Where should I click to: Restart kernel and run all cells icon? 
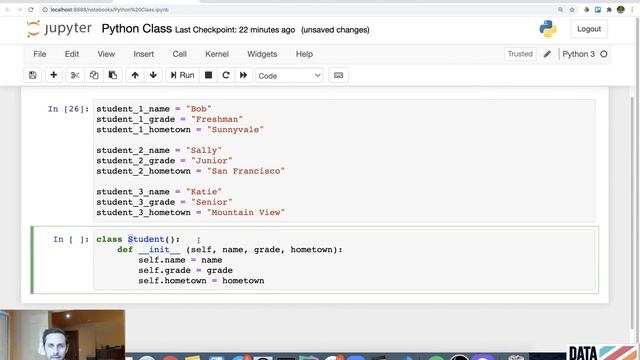pos(243,75)
